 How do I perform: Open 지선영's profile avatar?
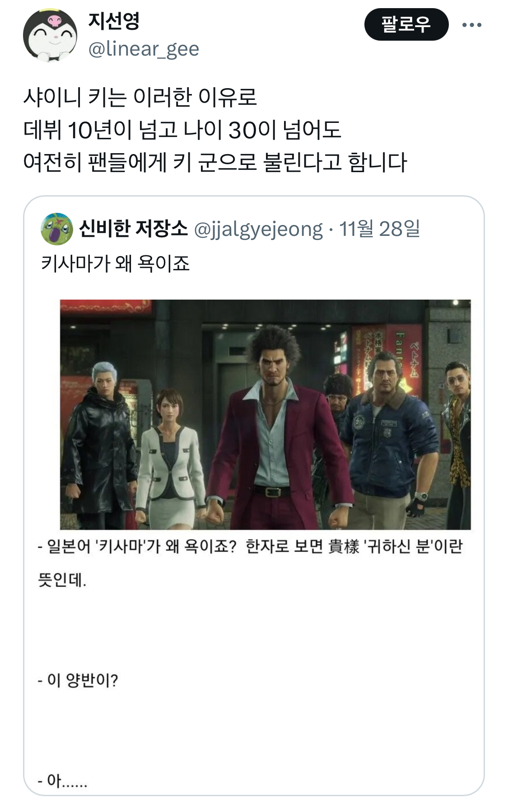[x=50, y=35]
